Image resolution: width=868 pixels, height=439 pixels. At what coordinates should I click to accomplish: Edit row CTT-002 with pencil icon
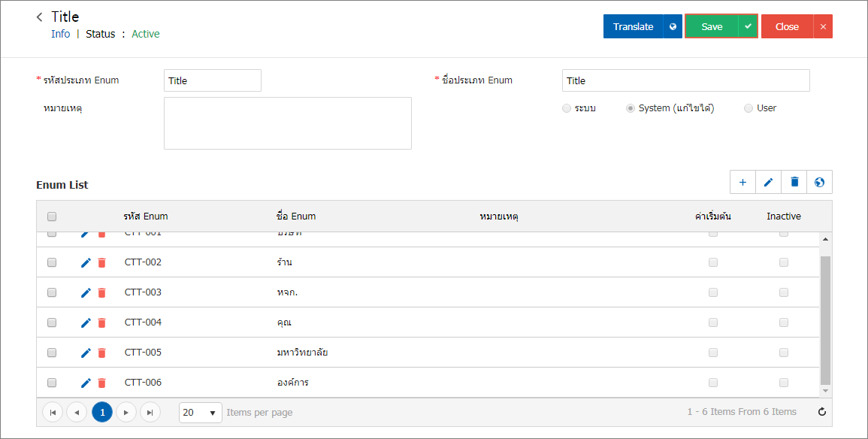[x=86, y=262]
